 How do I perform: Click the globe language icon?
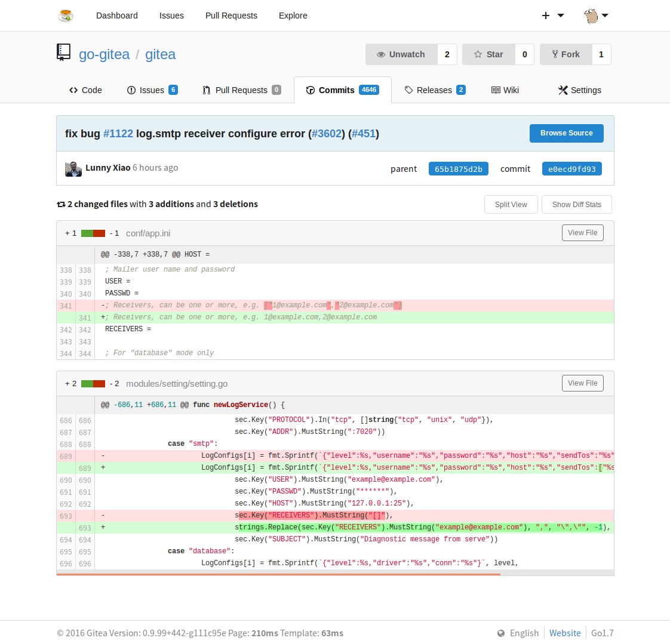[x=501, y=633]
